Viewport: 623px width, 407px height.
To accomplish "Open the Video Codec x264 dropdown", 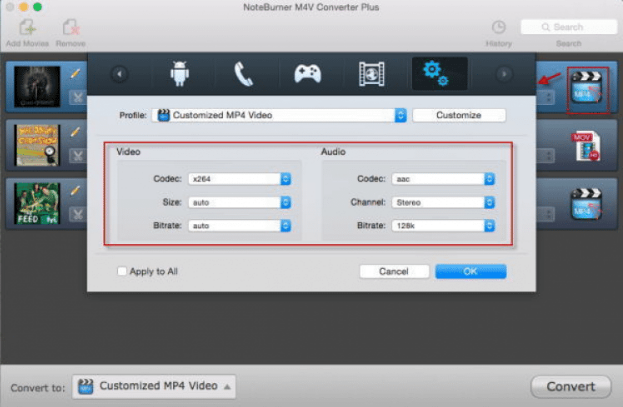I will tap(240, 179).
